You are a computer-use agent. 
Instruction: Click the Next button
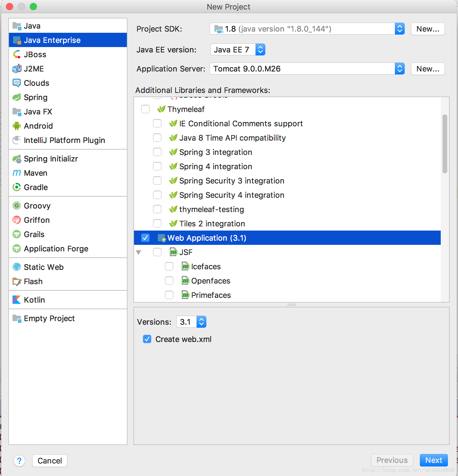434,460
